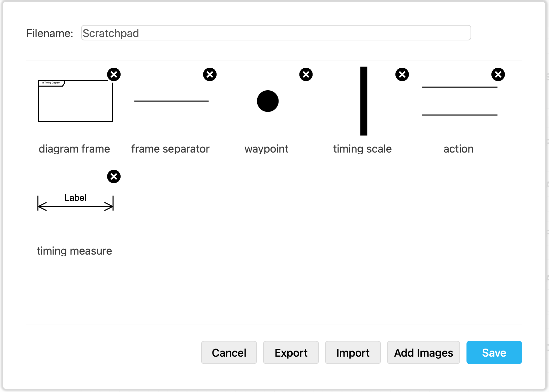Viewport: 549px width, 392px height.
Task: Export the scratchpad shapes
Action: point(291,353)
